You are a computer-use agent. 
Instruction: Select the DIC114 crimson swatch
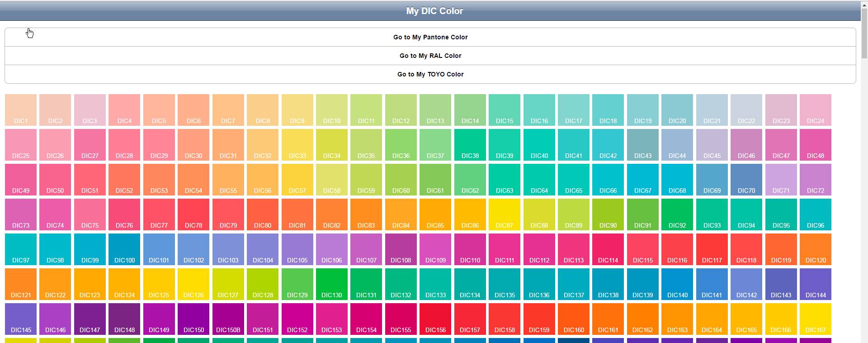608,249
